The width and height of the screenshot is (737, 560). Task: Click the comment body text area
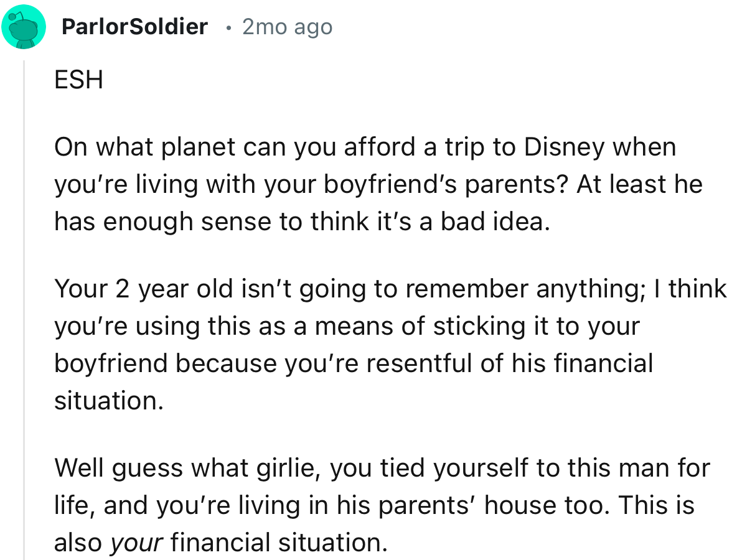[373, 311]
